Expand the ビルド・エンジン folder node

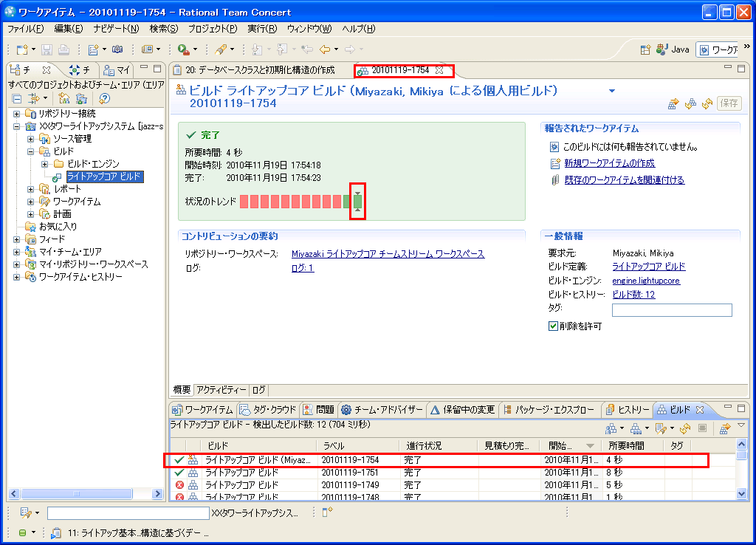coord(44,165)
